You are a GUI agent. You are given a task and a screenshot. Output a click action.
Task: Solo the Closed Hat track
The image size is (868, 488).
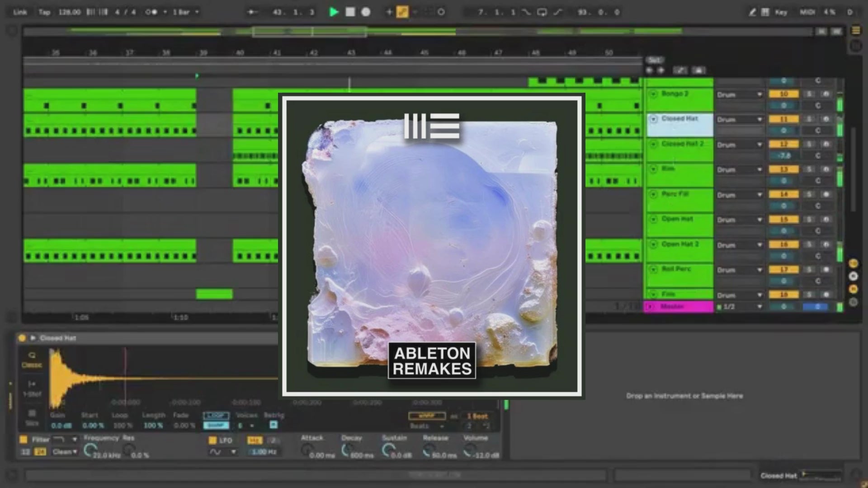(x=810, y=119)
